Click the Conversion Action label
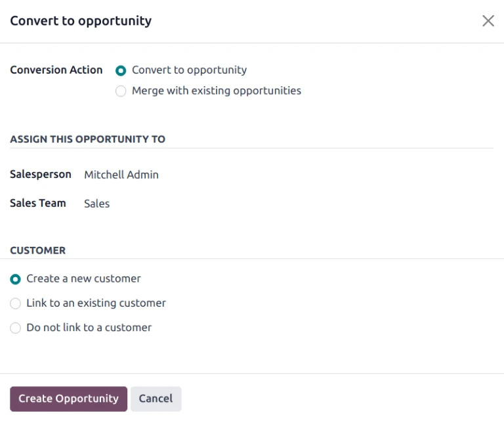Viewport: 504px width, 421px height. tap(56, 70)
